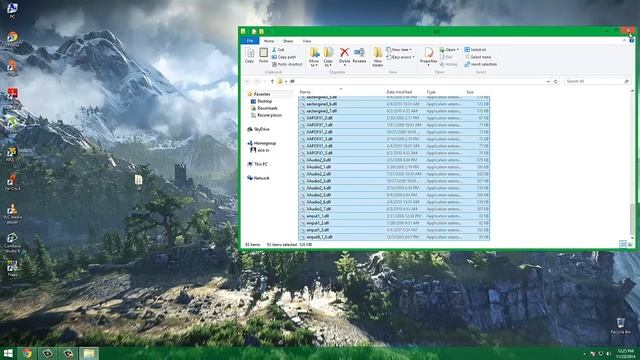Image resolution: width=640 pixels, height=360 pixels.
Task: Click Select none in the ribbon
Action: (478, 57)
